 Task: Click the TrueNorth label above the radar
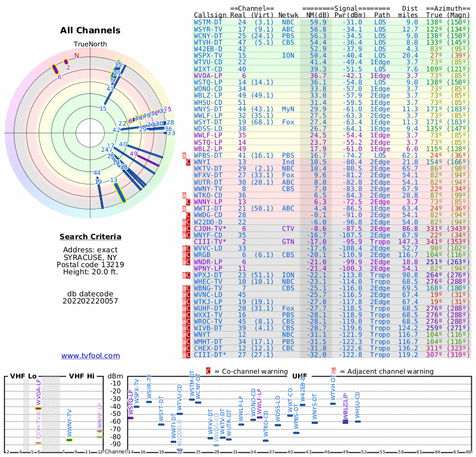[90, 44]
